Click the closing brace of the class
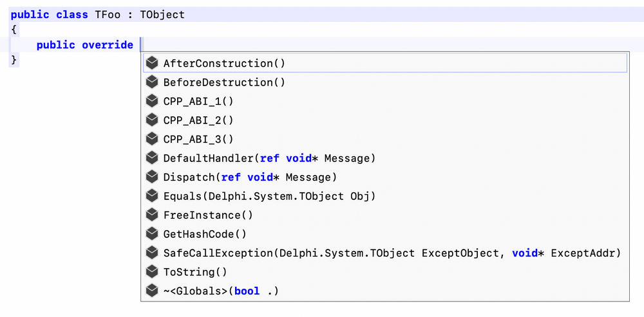 (x=14, y=60)
